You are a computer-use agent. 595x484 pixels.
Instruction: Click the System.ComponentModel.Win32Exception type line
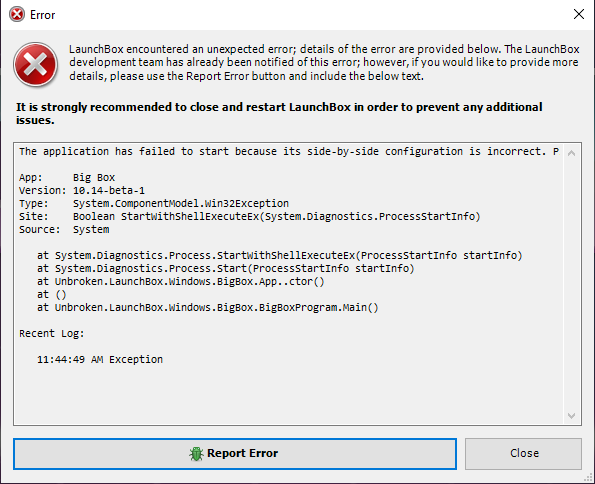point(154,203)
